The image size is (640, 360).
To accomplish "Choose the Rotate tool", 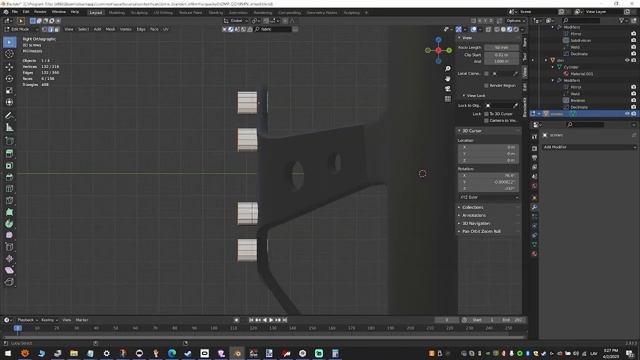I will (x=9, y=78).
